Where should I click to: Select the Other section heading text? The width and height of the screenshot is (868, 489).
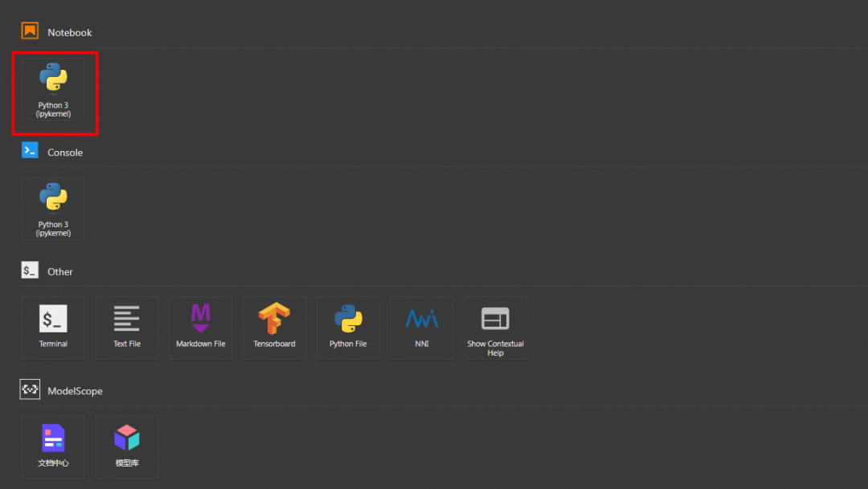[60, 272]
